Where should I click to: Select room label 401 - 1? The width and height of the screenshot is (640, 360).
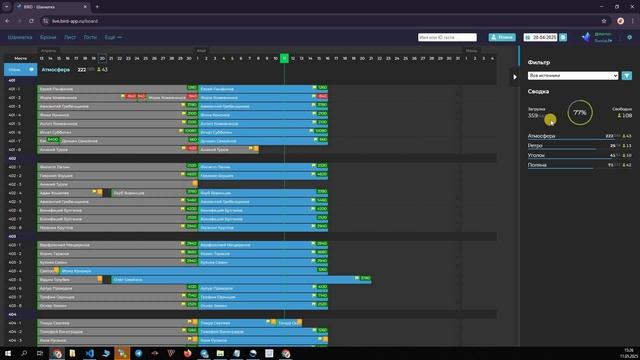click(x=14, y=89)
